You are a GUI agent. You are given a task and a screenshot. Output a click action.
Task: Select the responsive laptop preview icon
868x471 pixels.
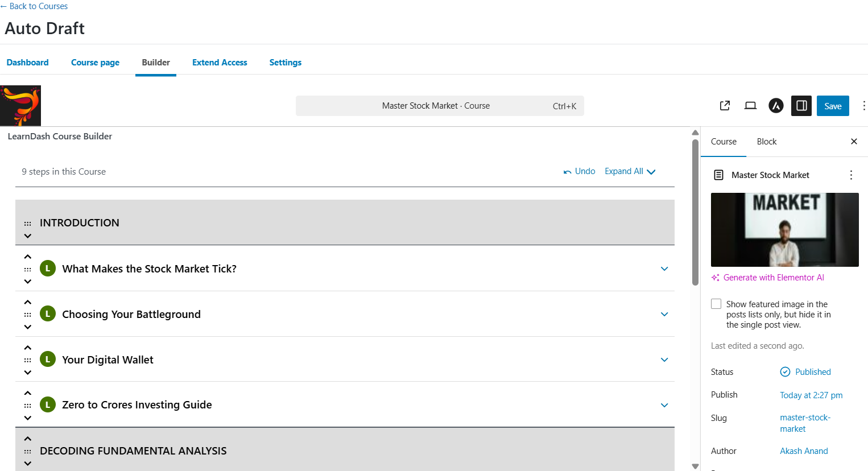click(x=750, y=105)
